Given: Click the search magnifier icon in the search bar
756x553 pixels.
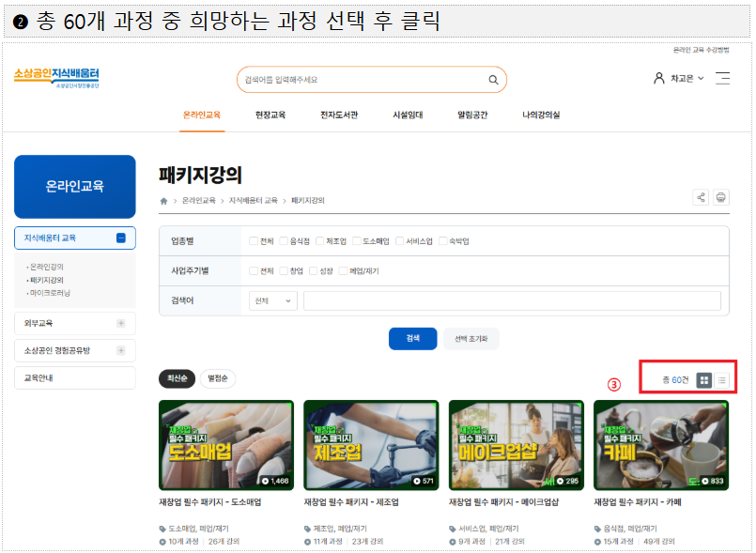Looking at the screenshot, I should click(x=492, y=80).
